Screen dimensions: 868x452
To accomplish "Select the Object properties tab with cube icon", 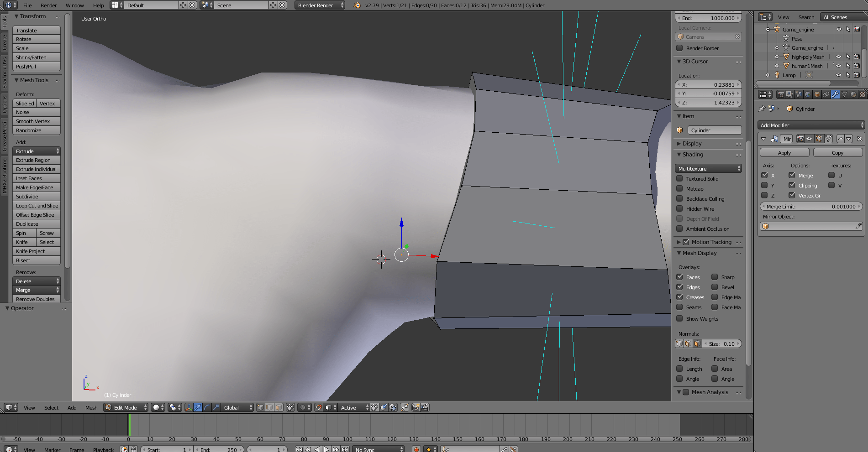I will click(816, 94).
